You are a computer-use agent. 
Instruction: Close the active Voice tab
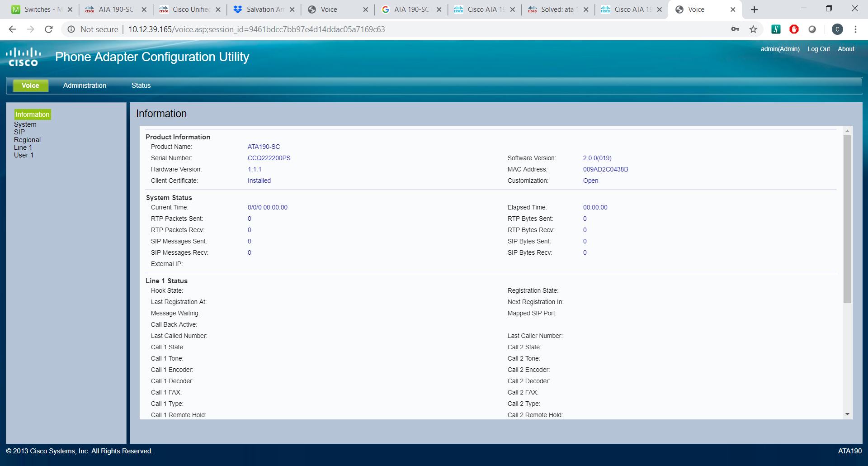coord(733,10)
